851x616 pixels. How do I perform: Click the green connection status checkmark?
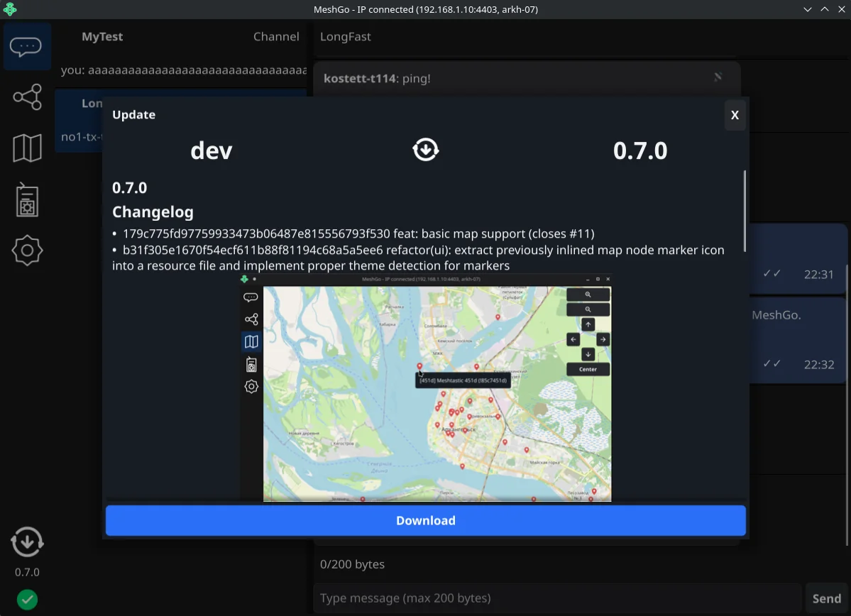[27, 600]
